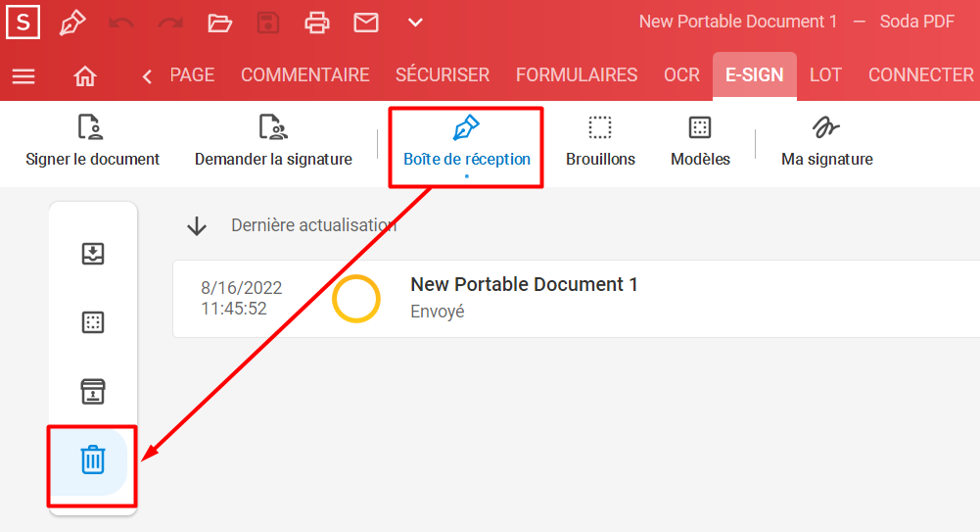The width and height of the screenshot is (980, 532).
Task: Select the dotted-grid icon in sidebar
Action: click(x=93, y=322)
